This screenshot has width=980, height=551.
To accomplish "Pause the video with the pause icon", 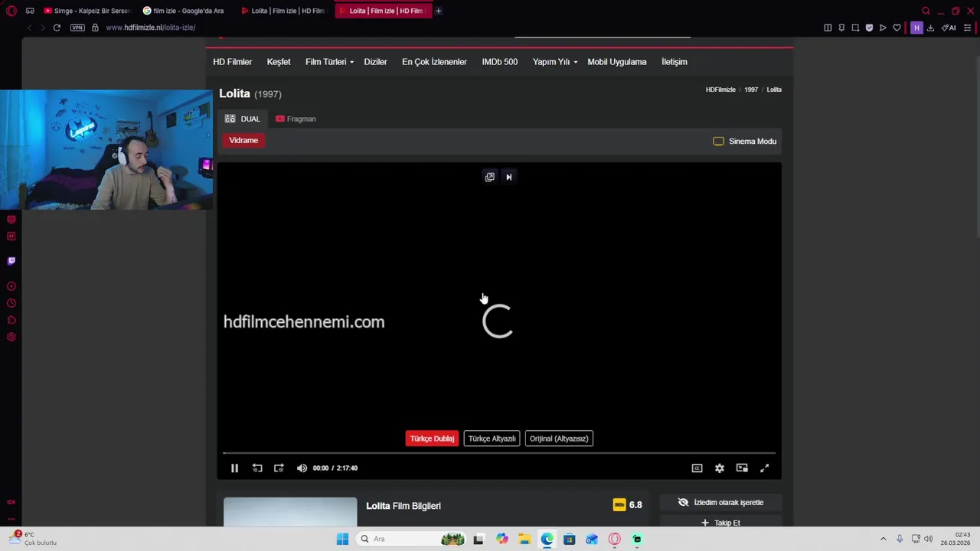I will (234, 468).
